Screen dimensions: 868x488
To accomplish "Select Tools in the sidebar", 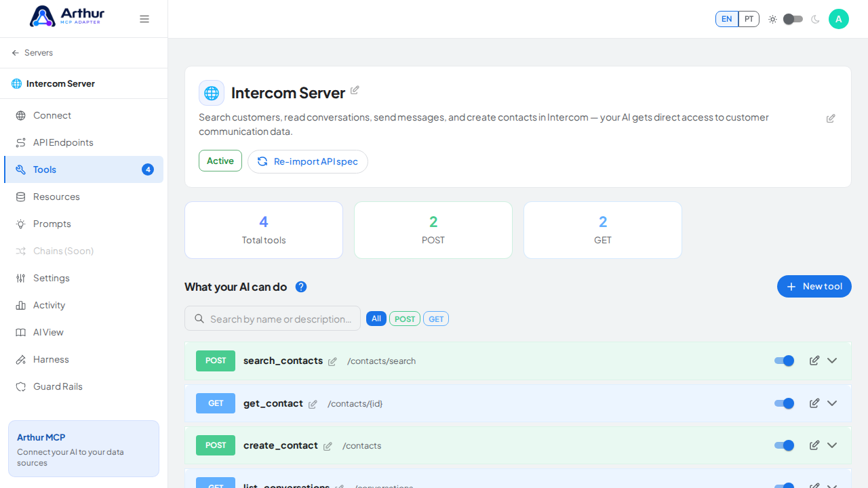I will coord(84,169).
